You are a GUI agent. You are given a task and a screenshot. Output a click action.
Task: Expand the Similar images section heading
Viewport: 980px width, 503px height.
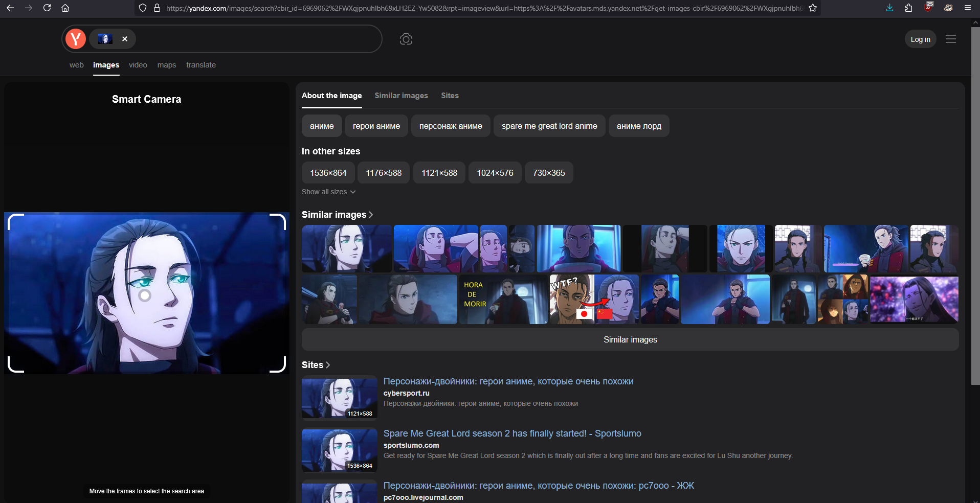click(337, 215)
